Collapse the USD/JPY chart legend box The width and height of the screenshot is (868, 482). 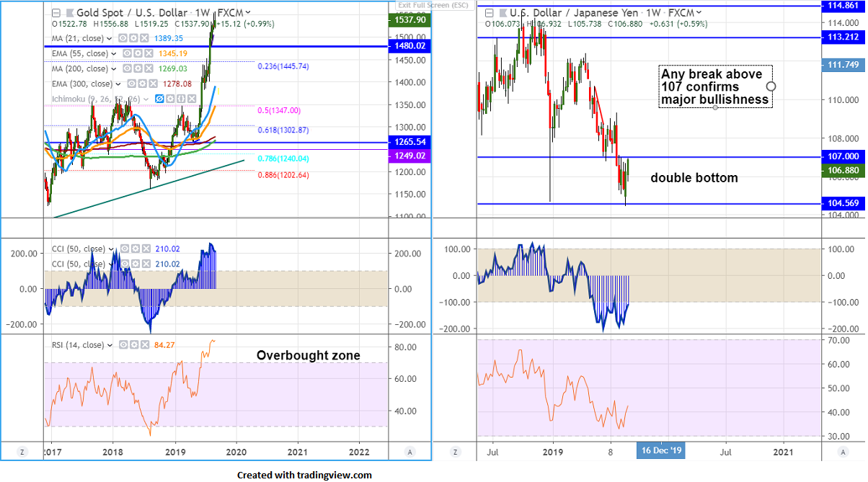pyautogui.click(x=490, y=13)
